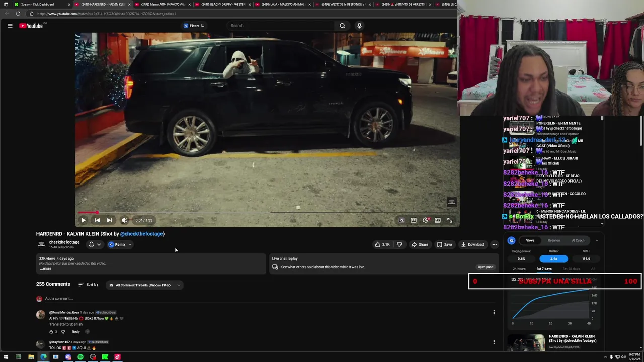
Task: Open player settings gear
Action: click(426, 220)
